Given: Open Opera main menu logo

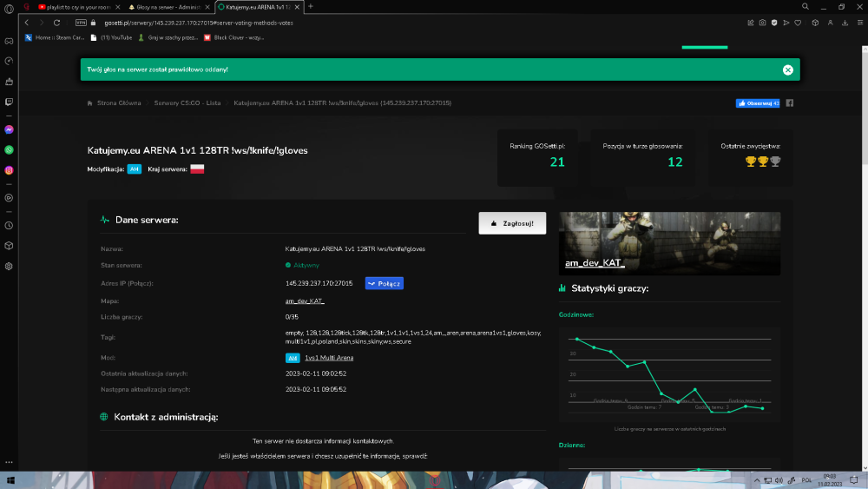Looking at the screenshot, I should 9,9.
